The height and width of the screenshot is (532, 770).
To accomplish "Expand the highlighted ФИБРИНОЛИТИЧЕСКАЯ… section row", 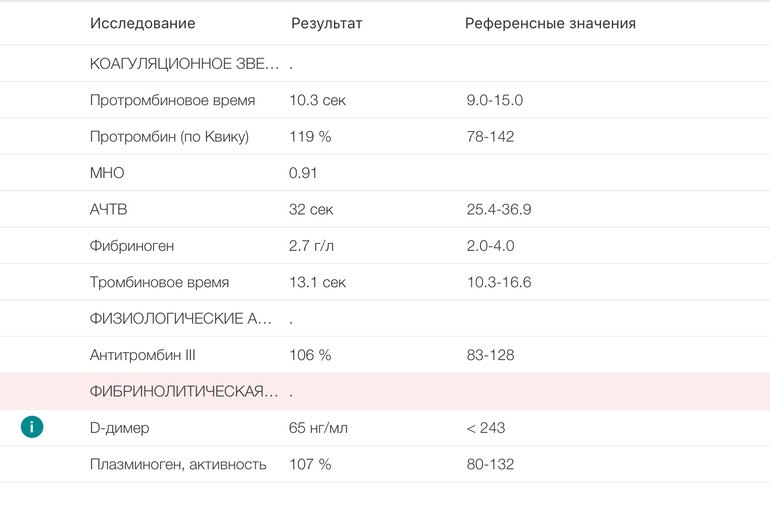I will click(x=184, y=391).
